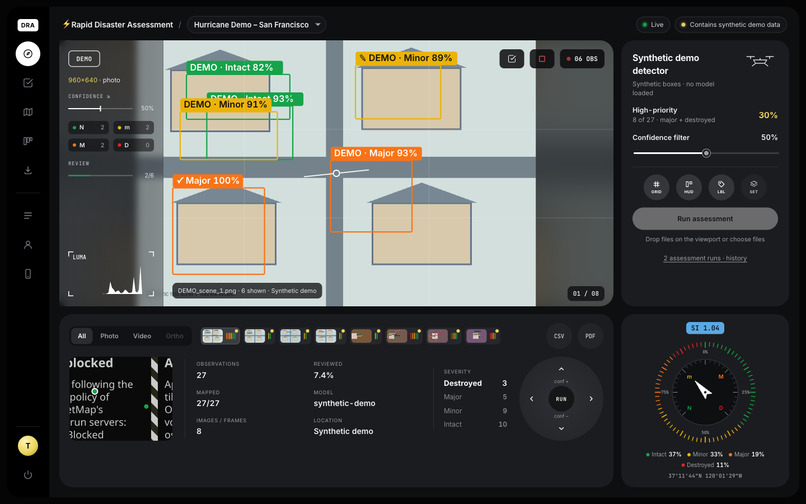
Task: Open the download sidebar icon
Action: (x=28, y=170)
